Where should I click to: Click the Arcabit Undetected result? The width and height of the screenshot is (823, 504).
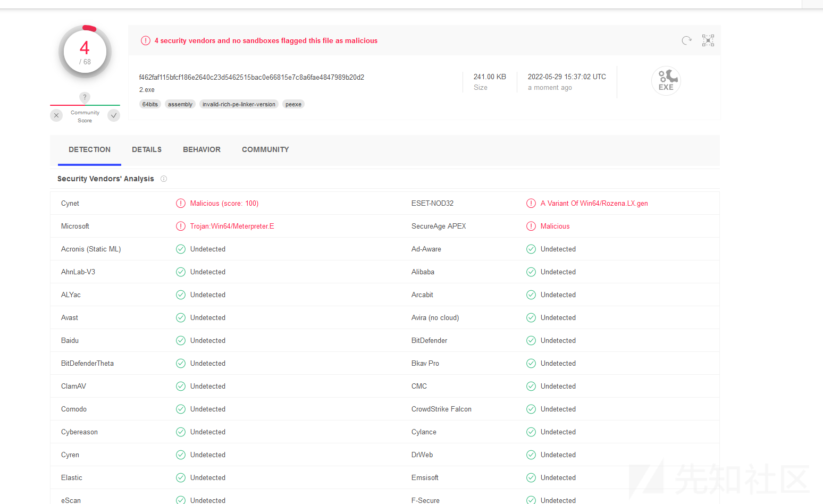(x=558, y=295)
